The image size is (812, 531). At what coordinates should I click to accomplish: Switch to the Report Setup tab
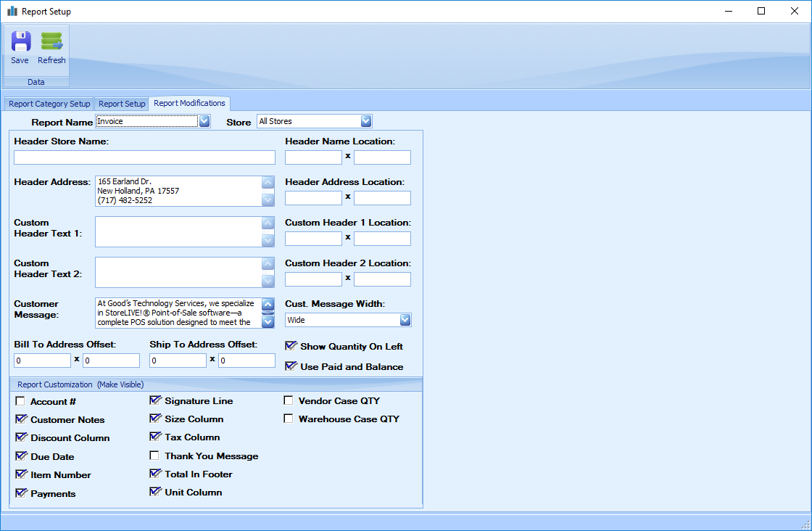coord(122,104)
